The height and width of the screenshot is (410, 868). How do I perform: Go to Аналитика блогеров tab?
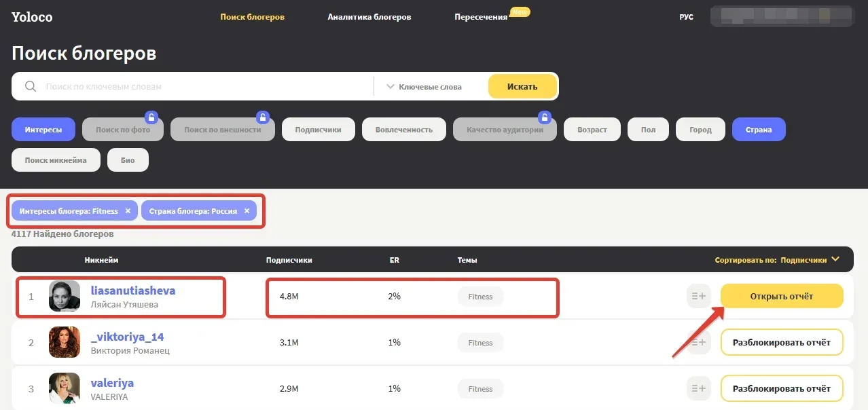coord(369,17)
